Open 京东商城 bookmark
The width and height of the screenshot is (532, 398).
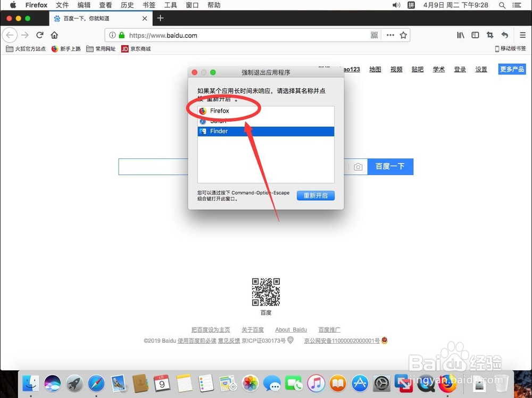click(x=136, y=49)
